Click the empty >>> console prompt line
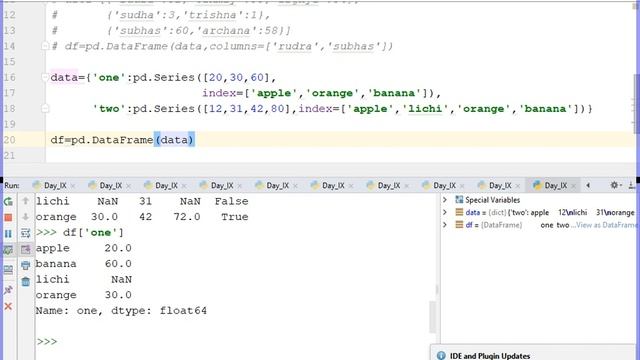640x360 pixels. point(47,342)
